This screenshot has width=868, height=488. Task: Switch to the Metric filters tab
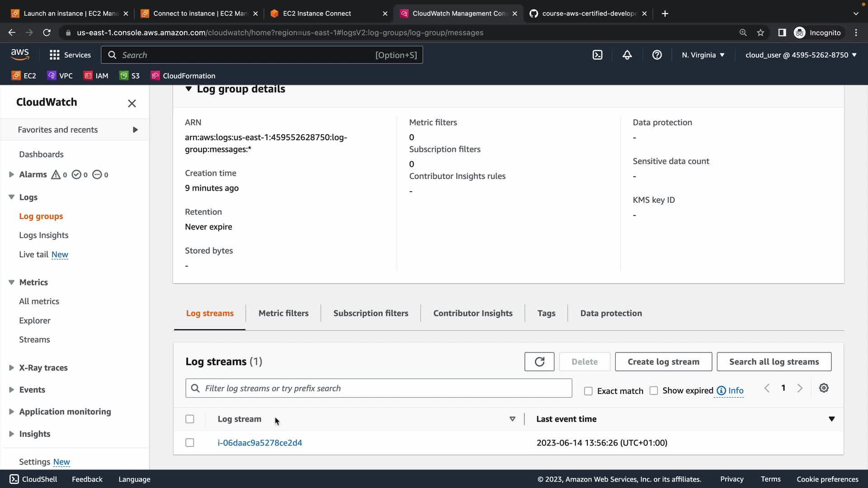tap(283, 313)
